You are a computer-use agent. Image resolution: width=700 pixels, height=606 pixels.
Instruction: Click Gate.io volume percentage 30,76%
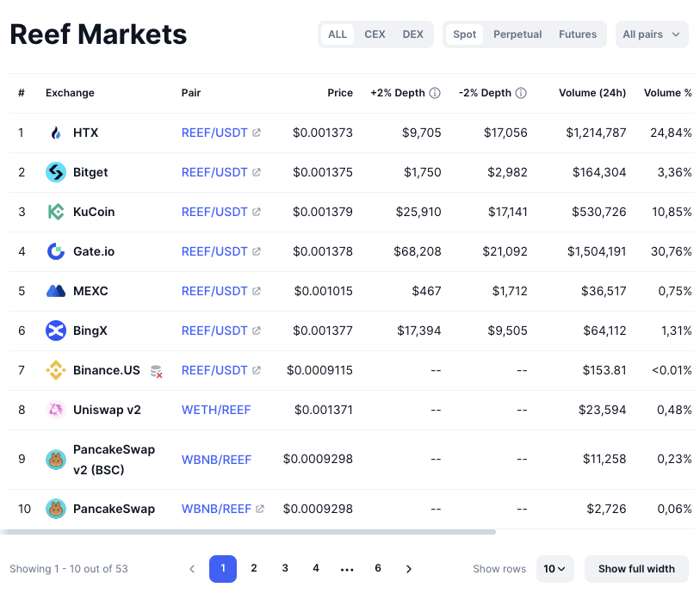pos(672,251)
